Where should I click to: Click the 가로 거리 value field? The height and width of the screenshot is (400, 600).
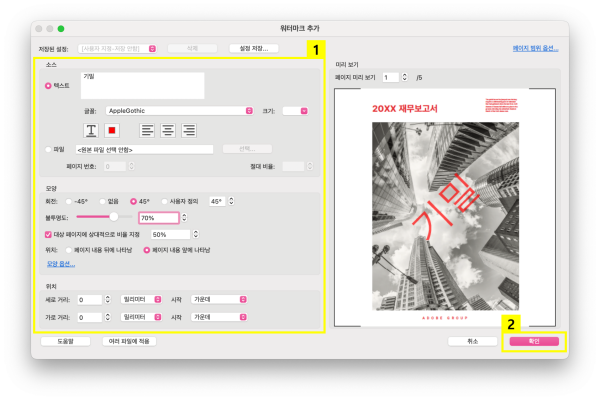pyautogui.click(x=90, y=317)
